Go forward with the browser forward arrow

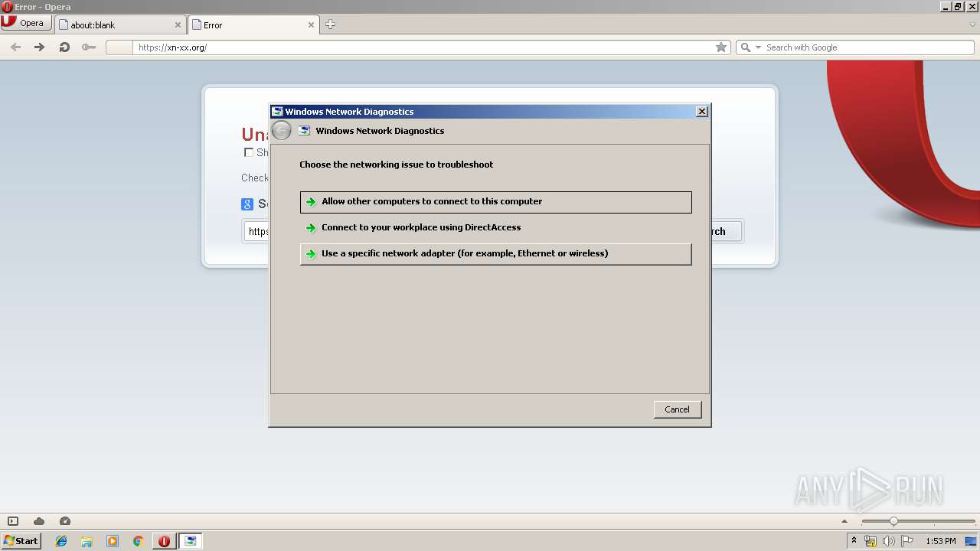[40, 47]
